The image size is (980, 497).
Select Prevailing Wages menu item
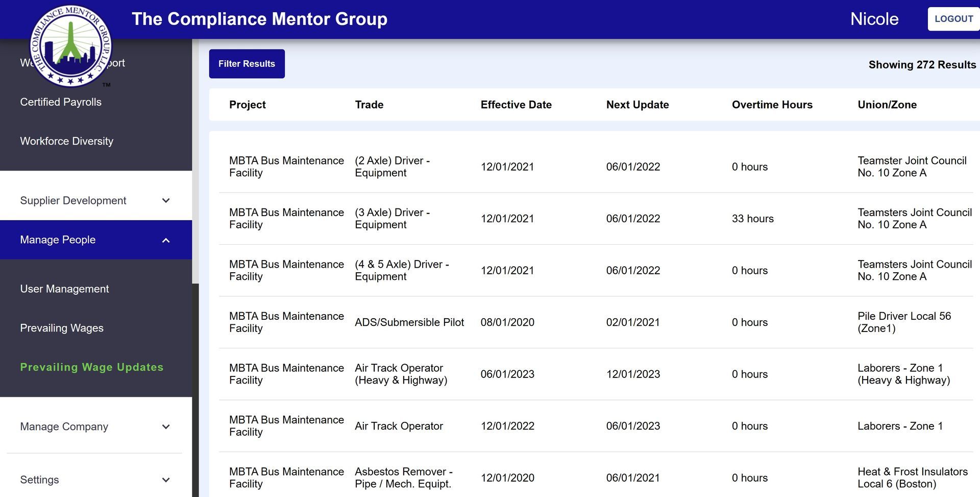coord(62,328)
